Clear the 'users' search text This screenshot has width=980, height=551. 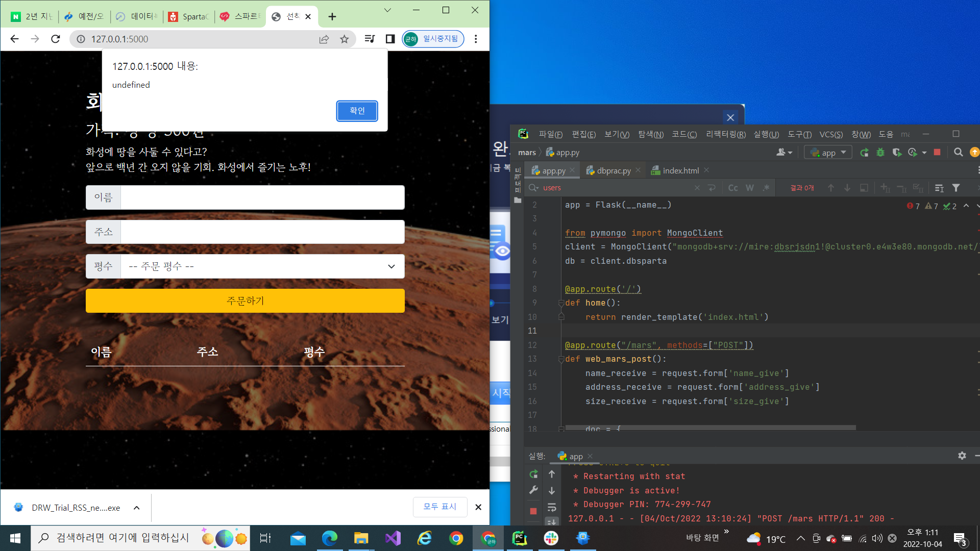[697, 188]
